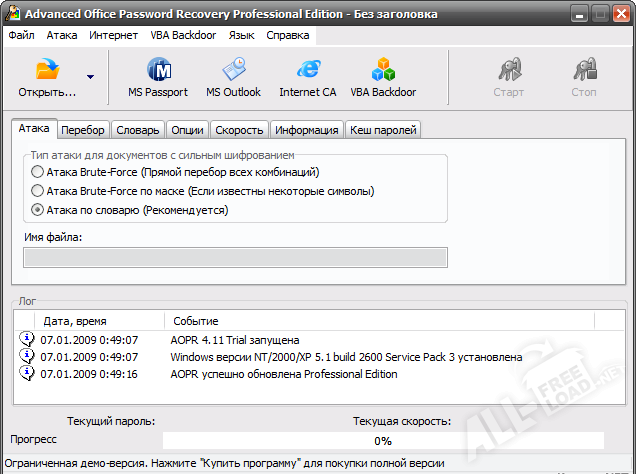This screenshot has width=637, height=474.
Task: Switch to the Кеш паролей tab
Action: point(383,130)
